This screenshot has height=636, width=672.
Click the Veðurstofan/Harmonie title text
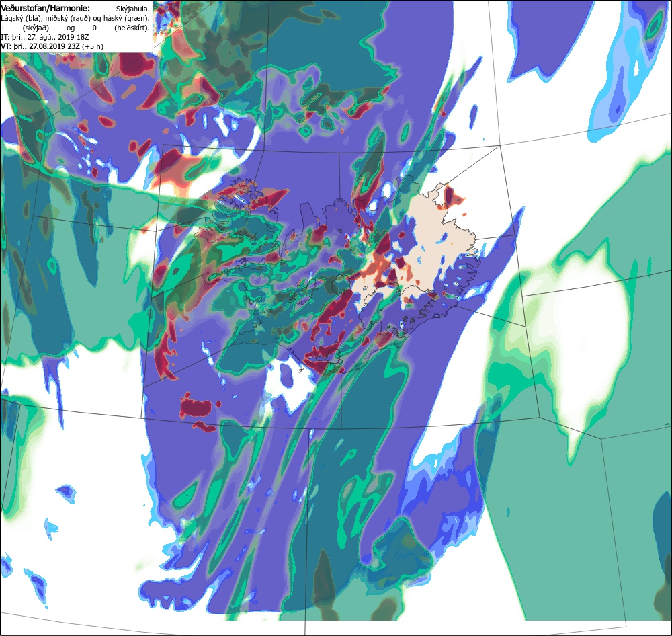[46, 9]
